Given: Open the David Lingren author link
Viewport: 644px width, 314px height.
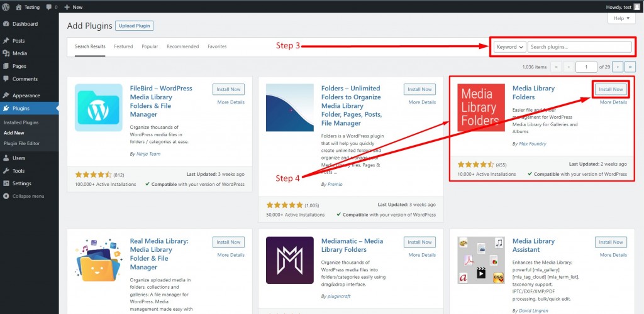Looking at the screenshot, I should click(533, 311).
